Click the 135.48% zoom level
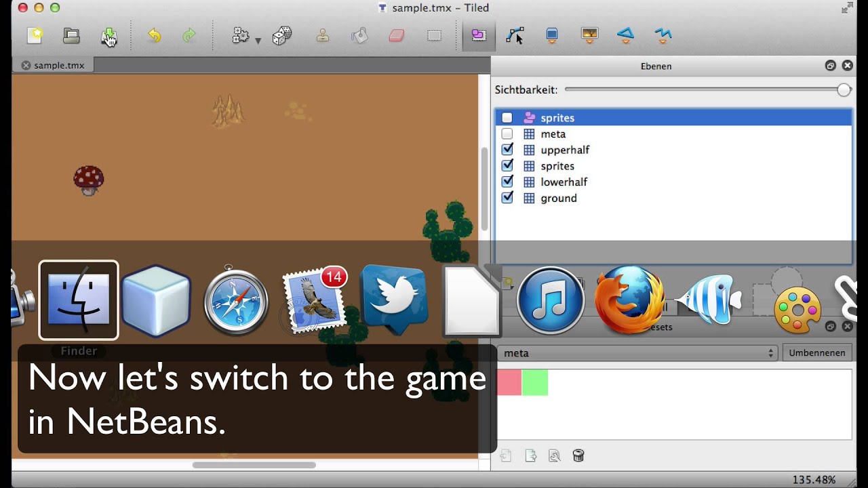The image size is (868, 488). coord(814,480)
